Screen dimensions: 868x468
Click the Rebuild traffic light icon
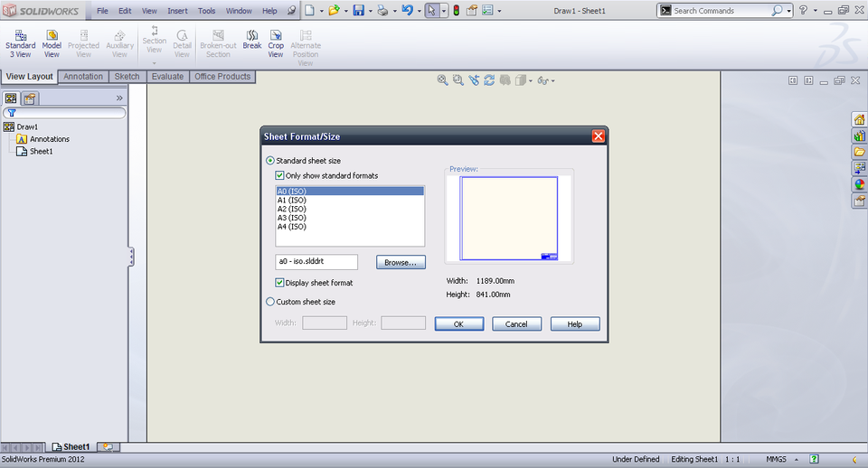[456, 11]
